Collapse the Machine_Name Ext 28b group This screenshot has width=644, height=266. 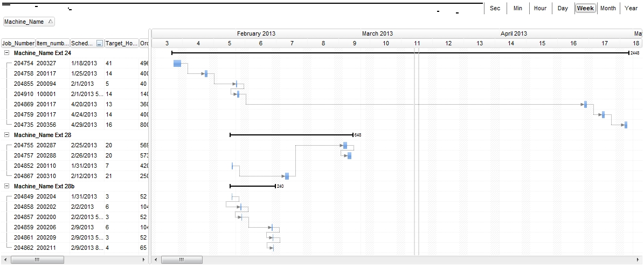[x=6, y=186]
